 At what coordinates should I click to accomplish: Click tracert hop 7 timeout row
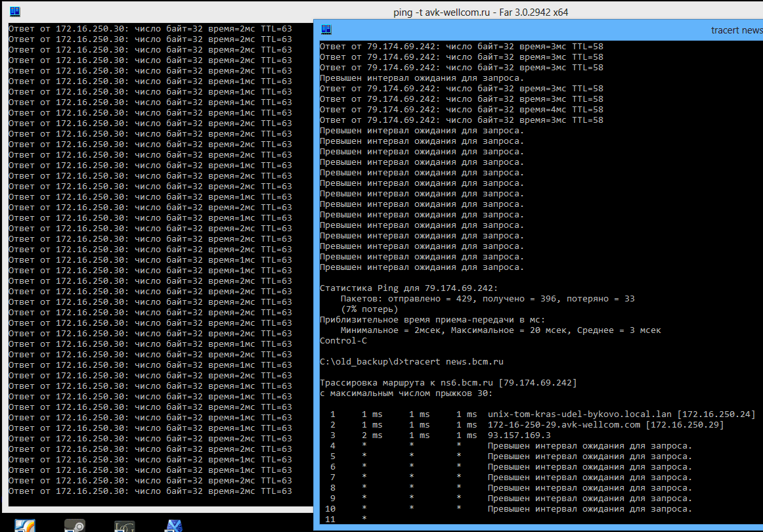click(511, 477)
